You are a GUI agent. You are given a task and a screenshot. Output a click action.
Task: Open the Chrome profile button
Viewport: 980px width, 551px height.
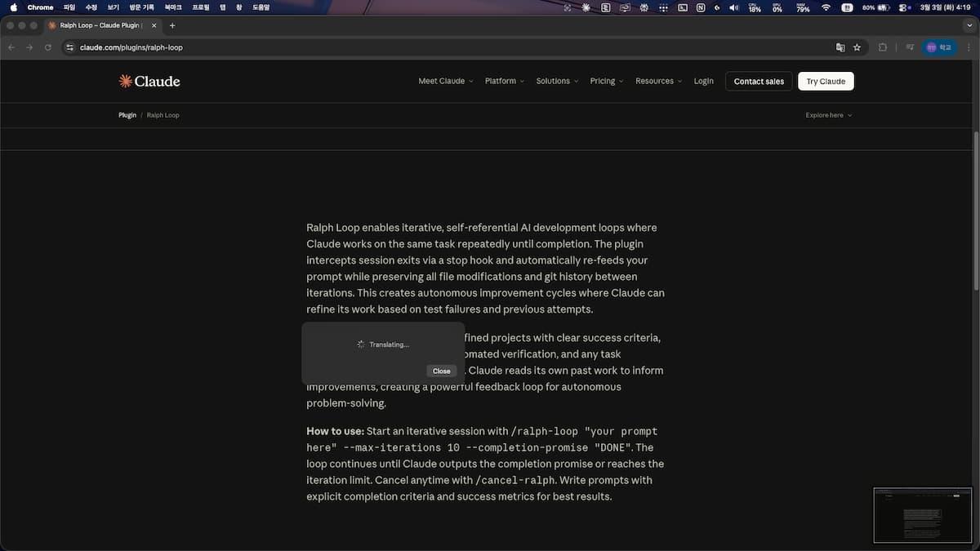(939, 47)
